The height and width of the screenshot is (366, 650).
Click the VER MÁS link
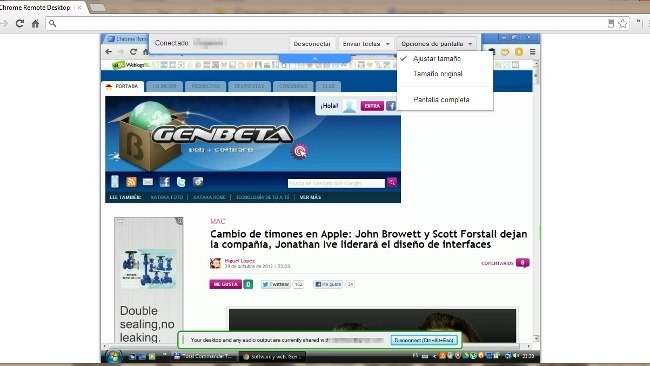(310, 197)
